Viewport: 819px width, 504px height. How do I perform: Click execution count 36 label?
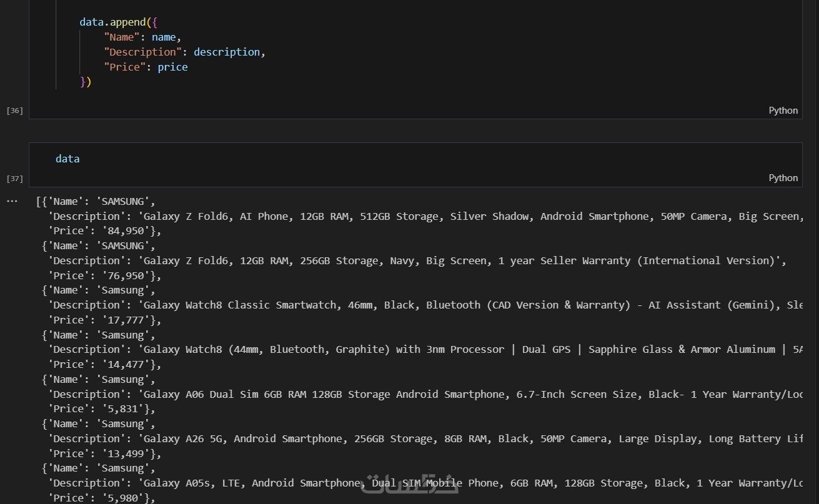click(14, 111)
